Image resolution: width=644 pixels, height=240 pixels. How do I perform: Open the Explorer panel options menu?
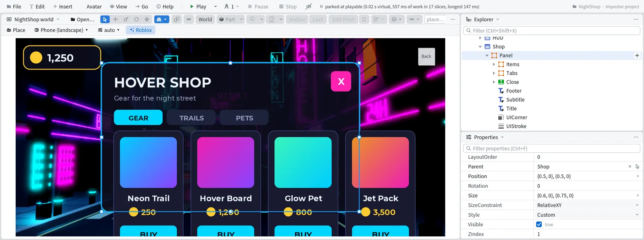pyautogui.click(x=636, y=19)
